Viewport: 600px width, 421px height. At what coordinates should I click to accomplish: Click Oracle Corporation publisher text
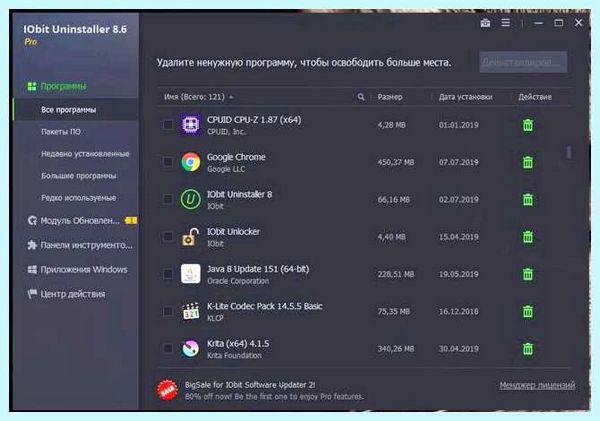pyautogui.click(x=238, y=281)
